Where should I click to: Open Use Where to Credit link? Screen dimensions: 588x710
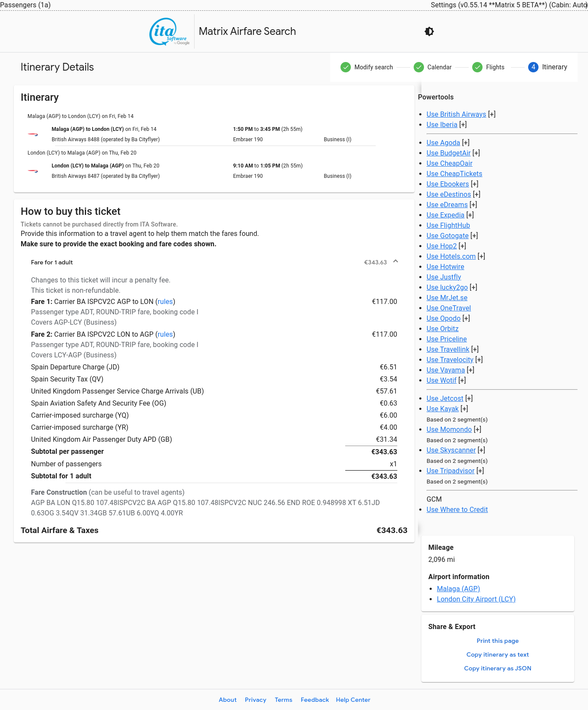pos(457,509)
